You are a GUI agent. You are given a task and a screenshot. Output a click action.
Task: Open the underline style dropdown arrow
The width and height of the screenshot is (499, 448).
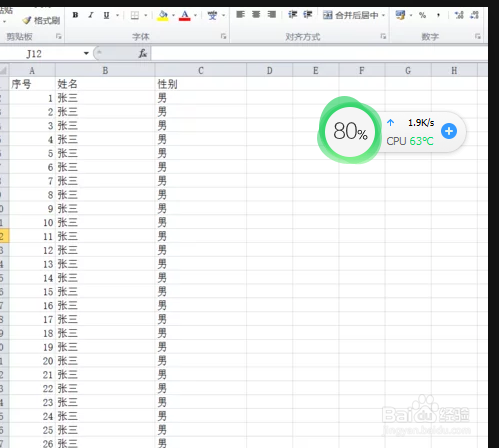pos(117,15)
